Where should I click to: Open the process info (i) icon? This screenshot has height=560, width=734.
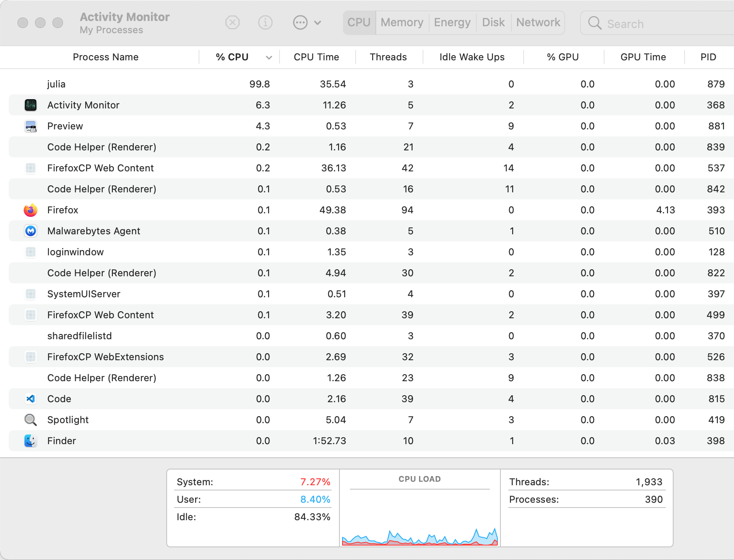click(265, 22)
